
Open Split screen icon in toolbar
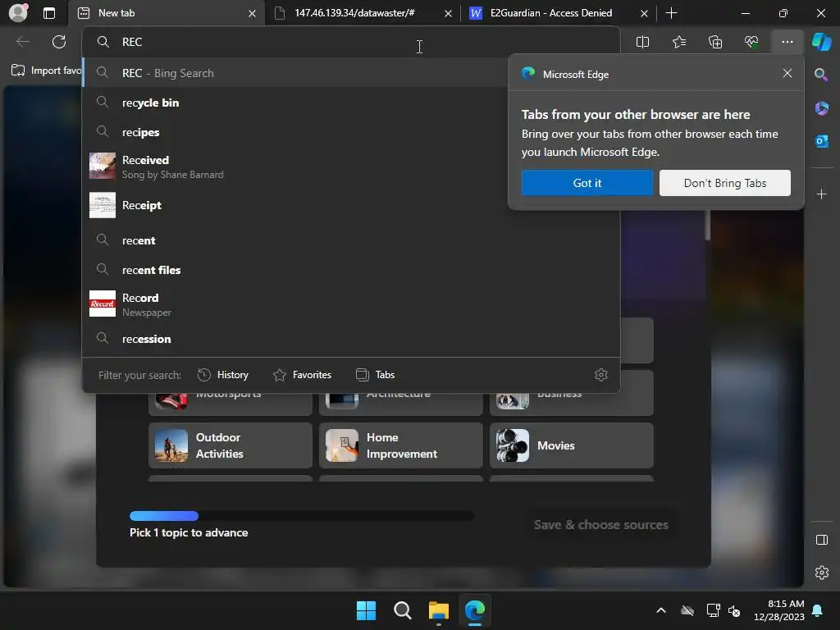click(642, 42)
